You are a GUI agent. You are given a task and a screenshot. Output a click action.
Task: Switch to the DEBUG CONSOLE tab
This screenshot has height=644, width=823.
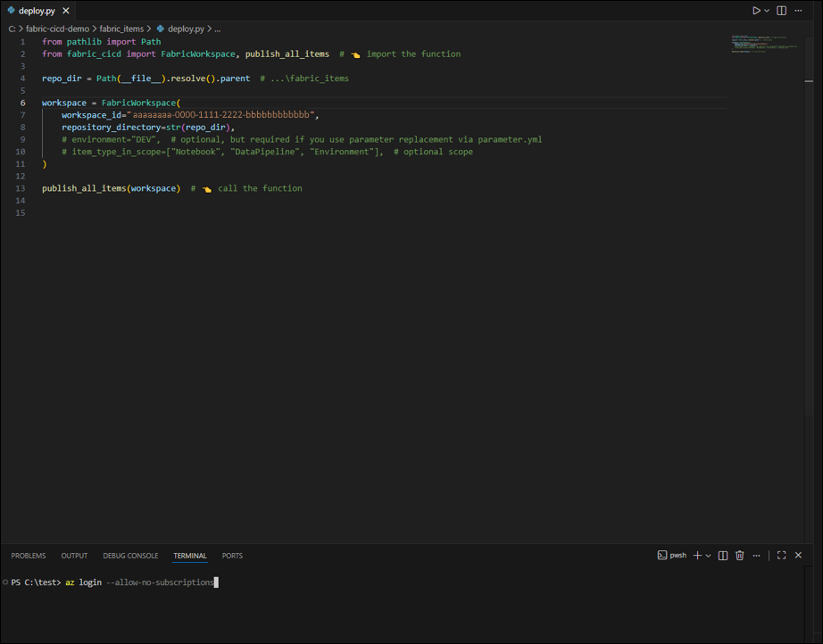tap(130, 556)
